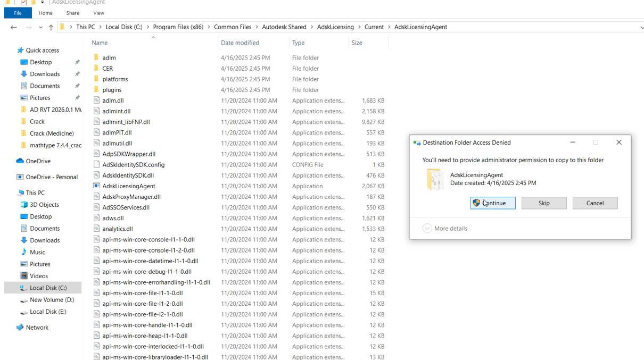Image resolution: width=644 pixels, height=360 pixels.
Task: Open the Network location icon
Action: 20,328
